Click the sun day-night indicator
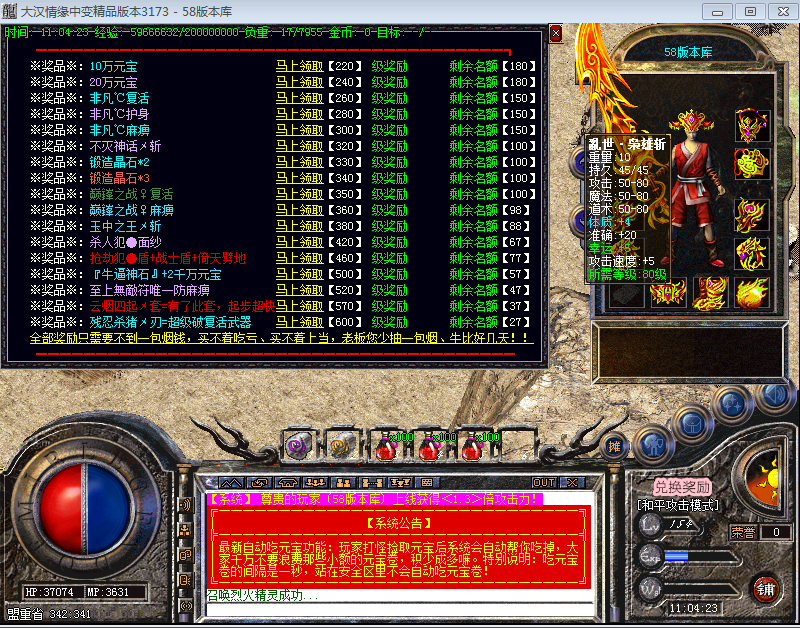This screenshot has height=628, width=800. coord(763,480)
